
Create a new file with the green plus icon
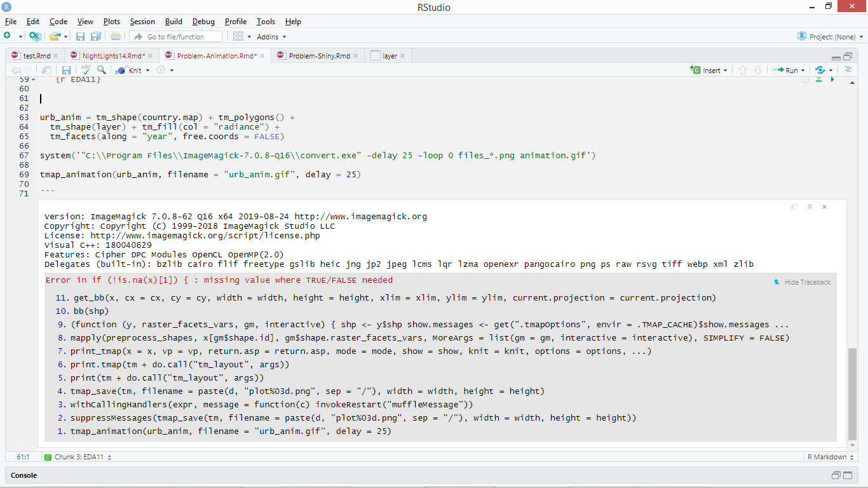[7, 36]
